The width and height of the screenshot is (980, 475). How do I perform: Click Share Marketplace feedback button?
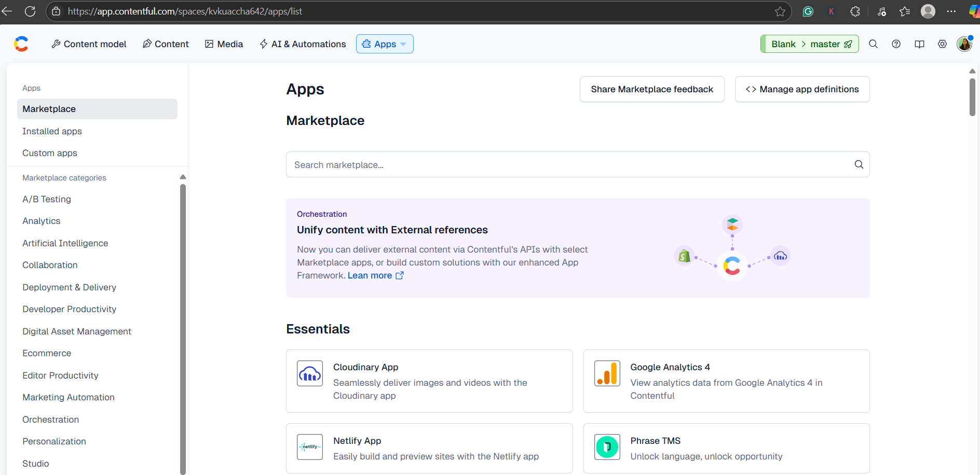(x=652, y=89)
